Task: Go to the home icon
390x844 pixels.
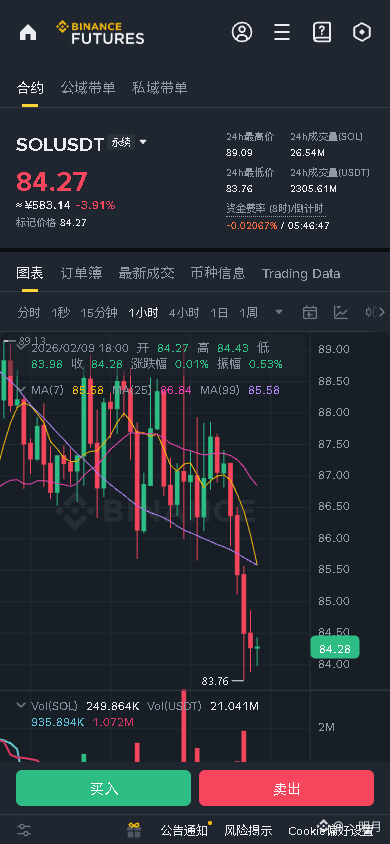Action: (x=28, y=32)
